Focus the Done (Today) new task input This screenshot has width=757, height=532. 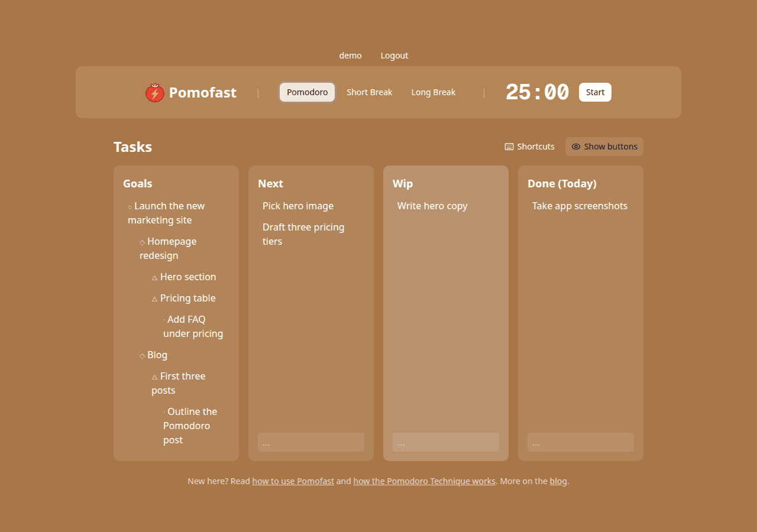coord(581,442)
